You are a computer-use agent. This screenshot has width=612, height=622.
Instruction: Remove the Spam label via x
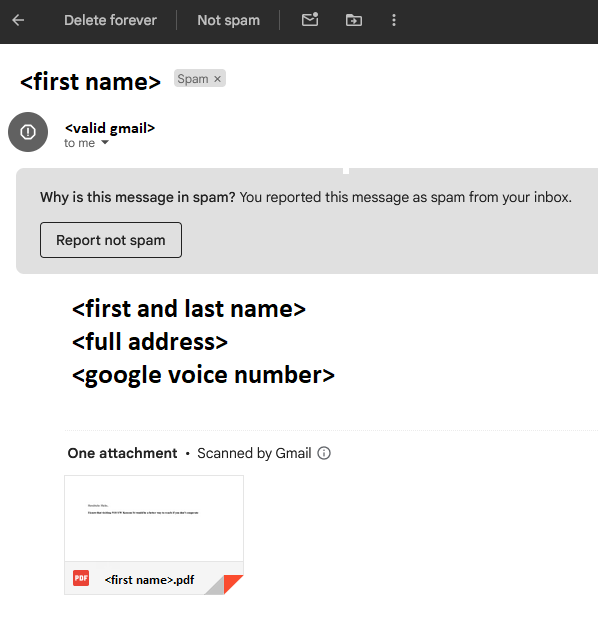(x=217, y=79)
